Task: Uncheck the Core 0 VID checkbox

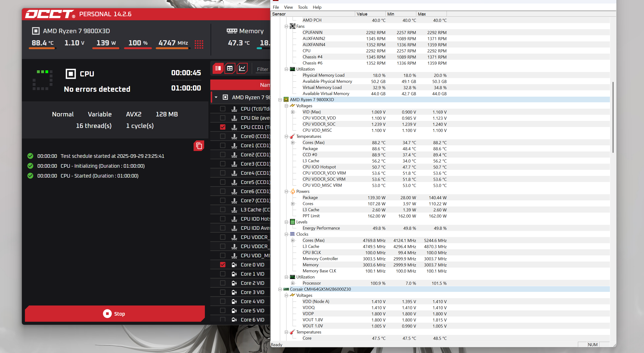Action: tap(223, 265)
